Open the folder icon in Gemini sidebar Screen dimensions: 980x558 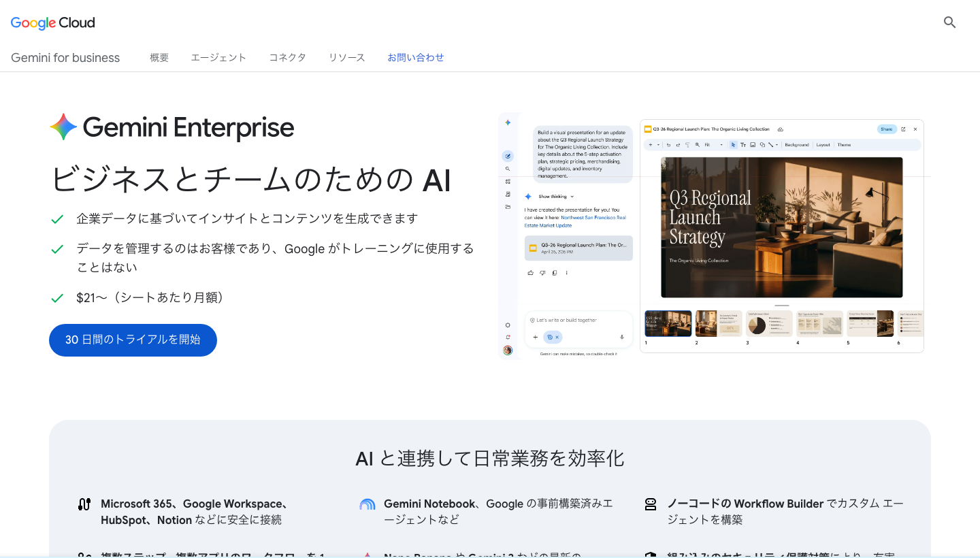click(508, 207)
